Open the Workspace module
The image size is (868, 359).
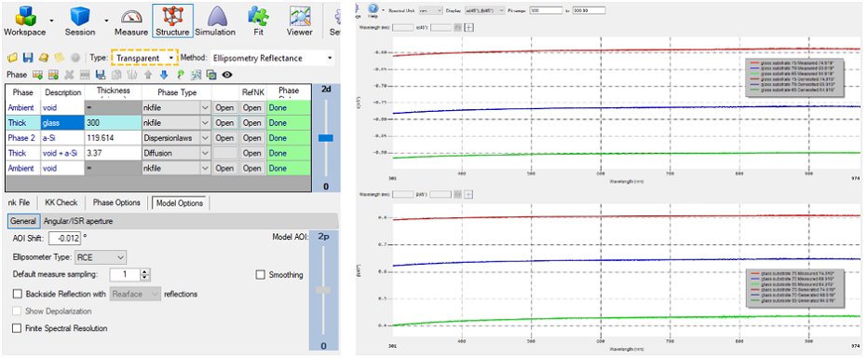point(24,20)
